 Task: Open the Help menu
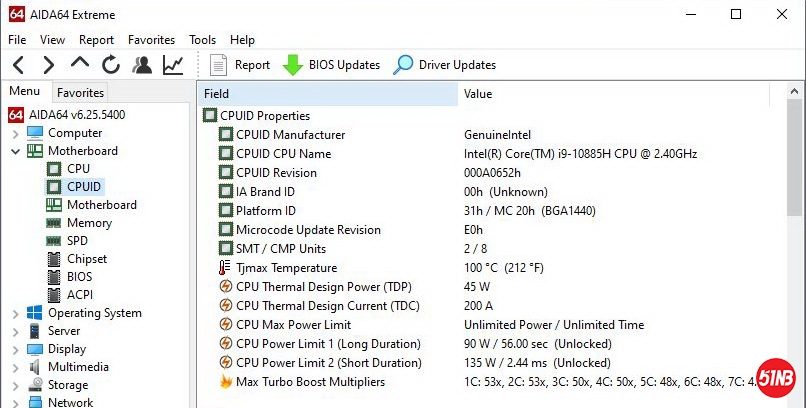click(242, 40)
